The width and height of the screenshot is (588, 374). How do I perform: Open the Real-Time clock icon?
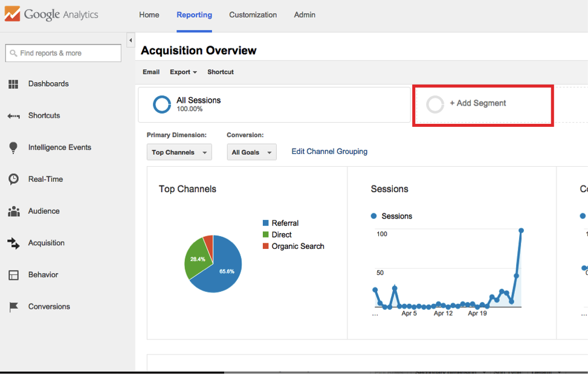click(13, 179)
